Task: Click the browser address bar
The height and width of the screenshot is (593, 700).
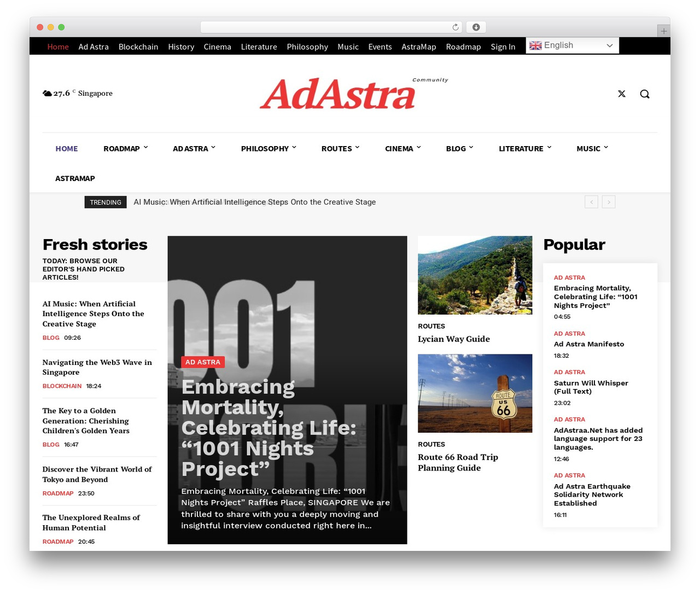Action: click(x=331, y=27)
